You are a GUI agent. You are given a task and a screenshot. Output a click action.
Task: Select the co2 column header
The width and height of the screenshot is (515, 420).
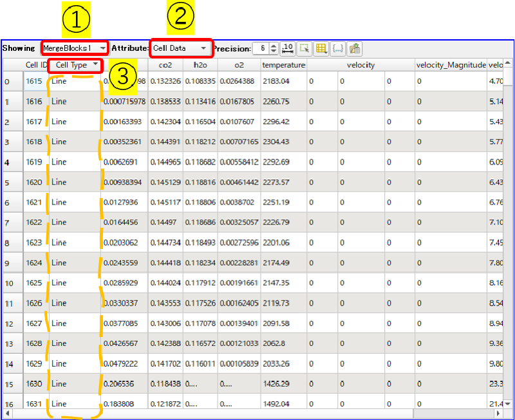(x=165, y=65)
